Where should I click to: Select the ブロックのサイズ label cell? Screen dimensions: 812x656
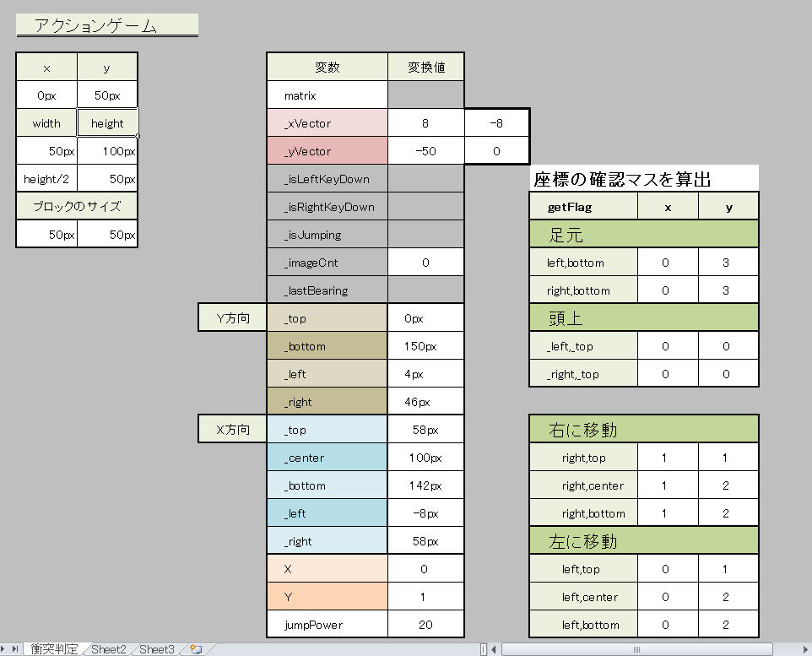pyautogui.click(x=77, y=207)
